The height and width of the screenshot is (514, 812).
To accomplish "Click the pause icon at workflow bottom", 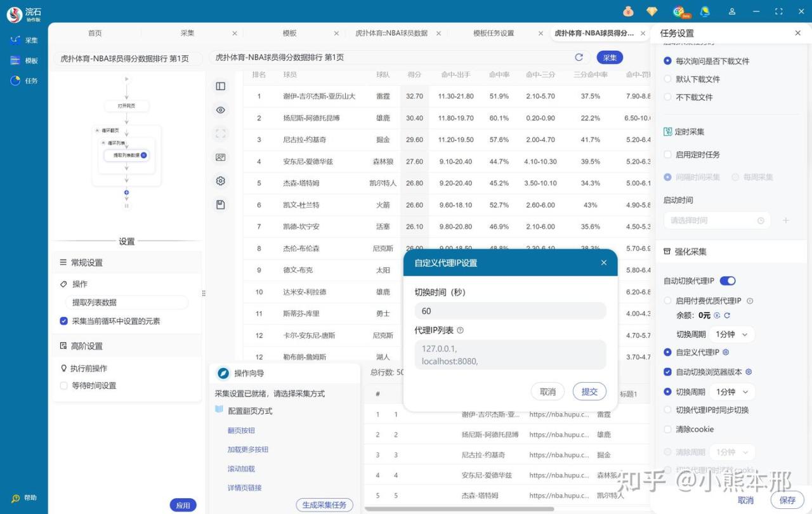I will tap(126, 206).
